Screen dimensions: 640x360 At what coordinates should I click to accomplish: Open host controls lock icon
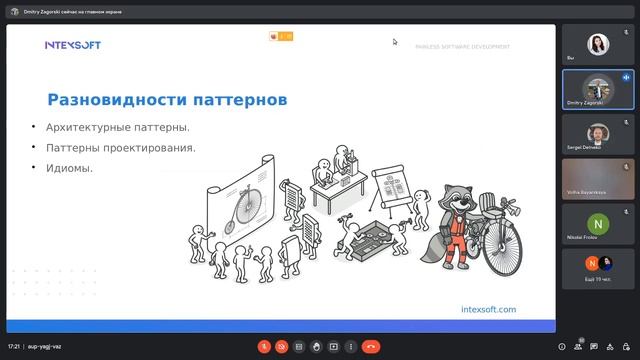(x=626, y=347)
